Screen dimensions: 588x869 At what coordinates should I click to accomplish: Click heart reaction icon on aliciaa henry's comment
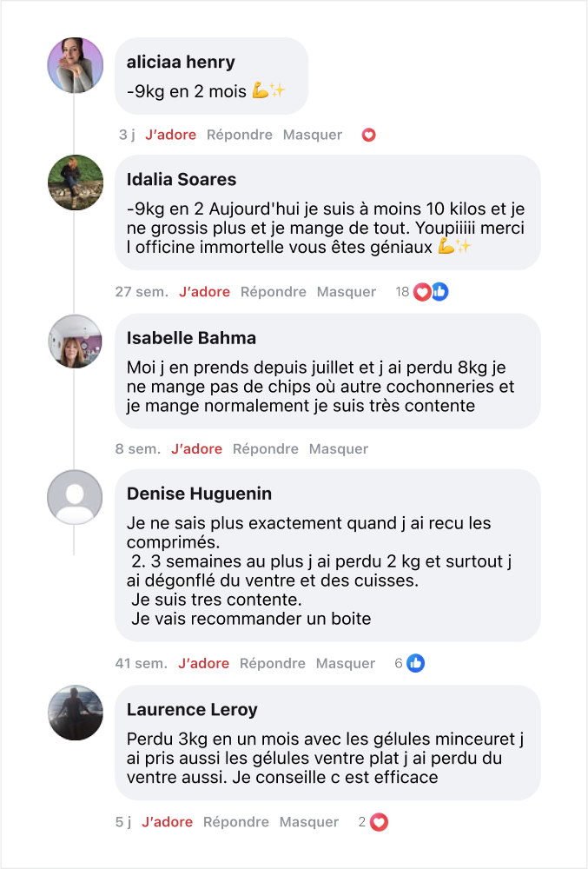coord(368,136)
